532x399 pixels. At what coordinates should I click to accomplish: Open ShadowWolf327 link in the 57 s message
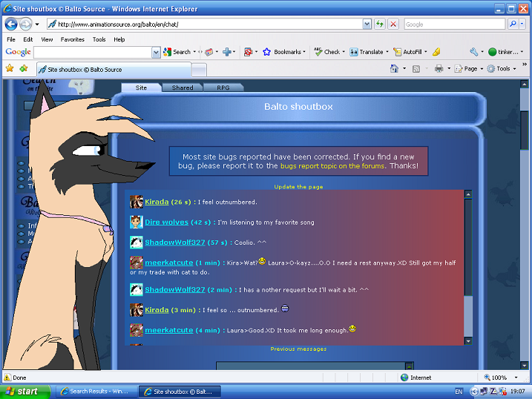175,243
